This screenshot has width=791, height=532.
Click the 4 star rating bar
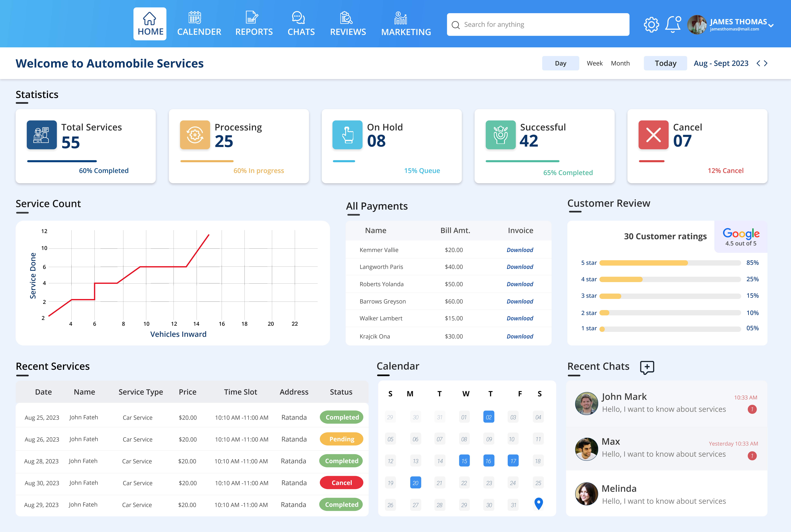[670, 280]
